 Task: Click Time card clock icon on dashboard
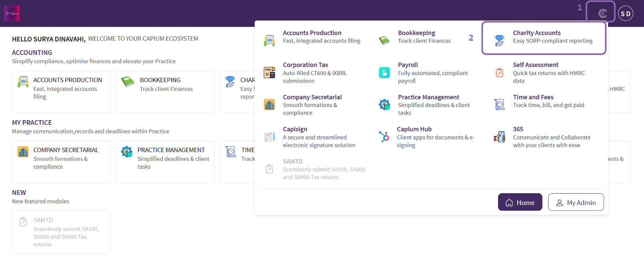231,151
